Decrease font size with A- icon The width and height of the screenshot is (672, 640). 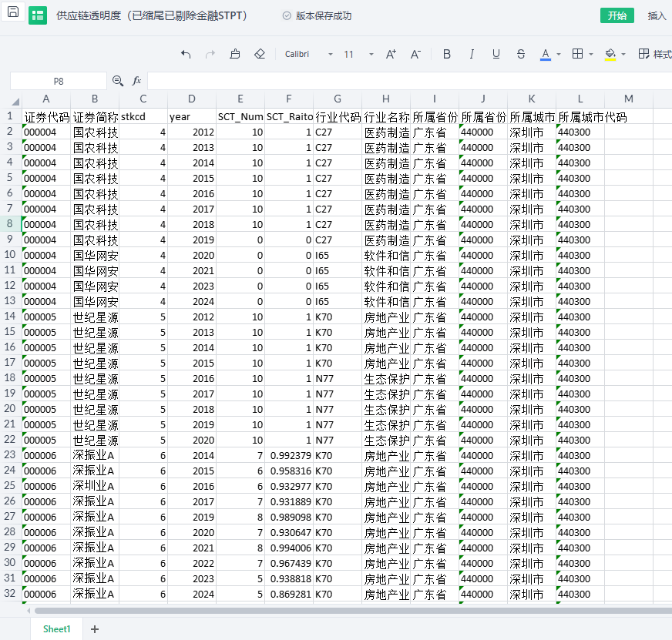[x=415, y=54]
